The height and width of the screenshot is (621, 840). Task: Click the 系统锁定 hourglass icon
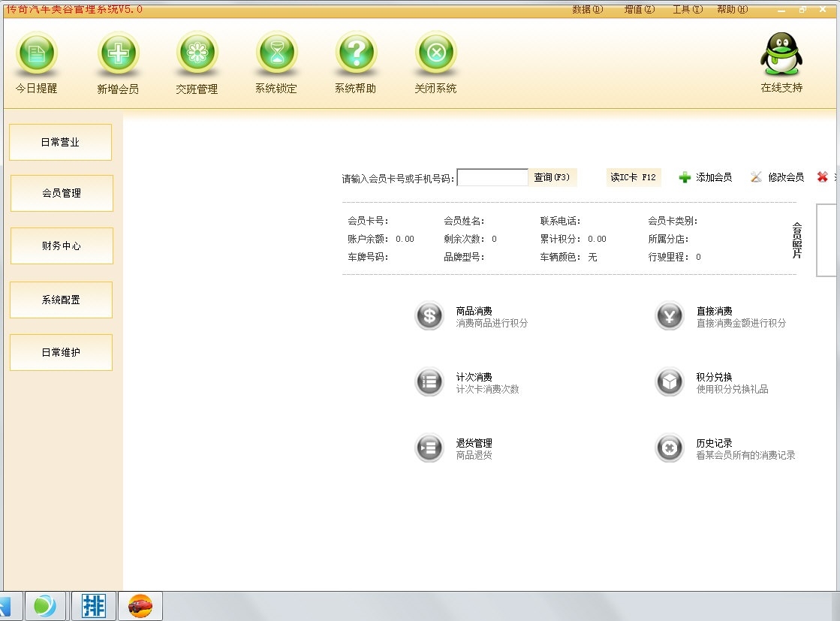(276, 54)
